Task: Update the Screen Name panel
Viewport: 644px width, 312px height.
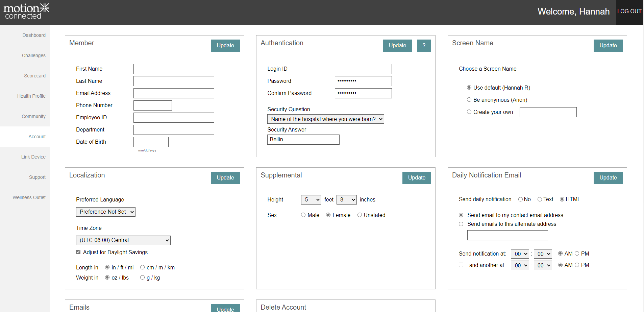Action: point(608,46)
